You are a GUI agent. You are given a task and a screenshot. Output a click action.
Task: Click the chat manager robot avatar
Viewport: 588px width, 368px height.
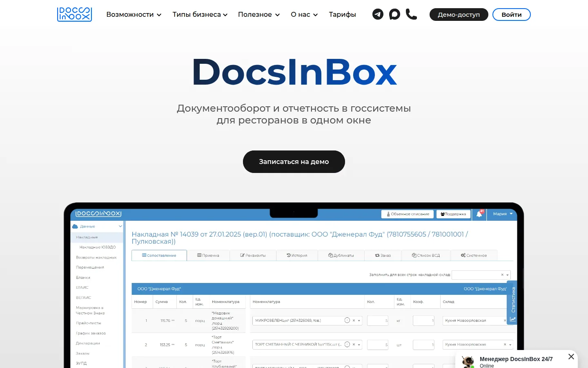point(468,361)
